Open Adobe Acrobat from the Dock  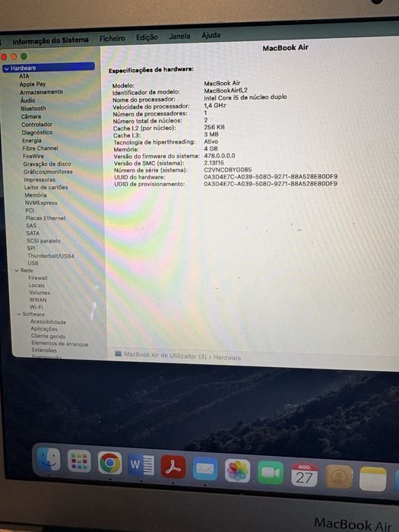(173, 467)
